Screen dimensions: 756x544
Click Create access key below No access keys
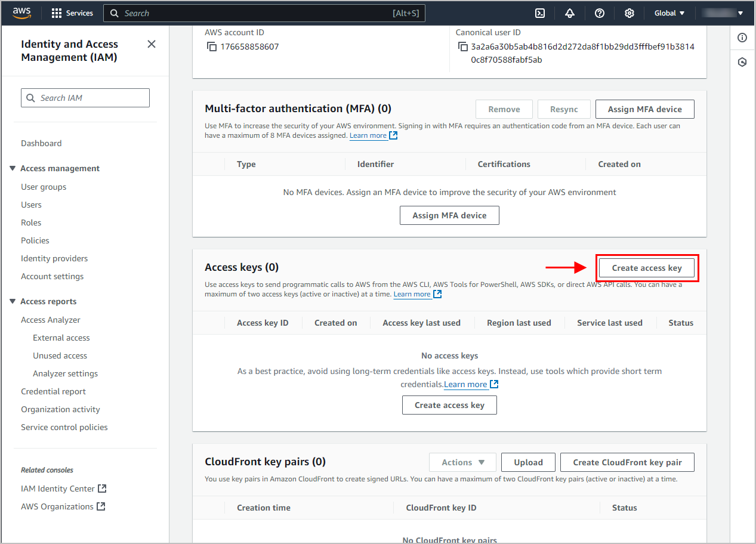(449, 405)
